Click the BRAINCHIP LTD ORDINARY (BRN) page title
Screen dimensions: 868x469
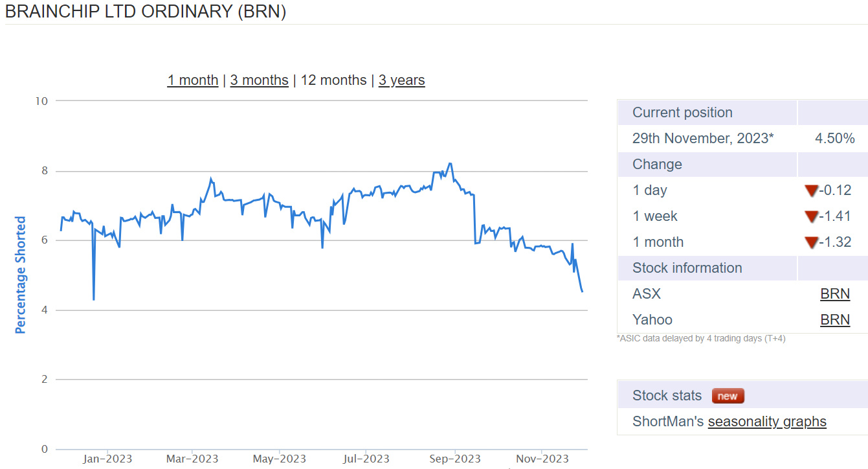(146, 12)
